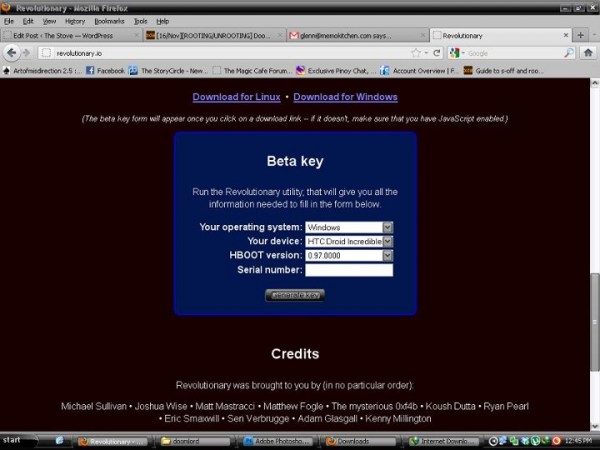Switch to the ROOTING/UNROOTING tab

pyautogui.click(x=208, y=35)
